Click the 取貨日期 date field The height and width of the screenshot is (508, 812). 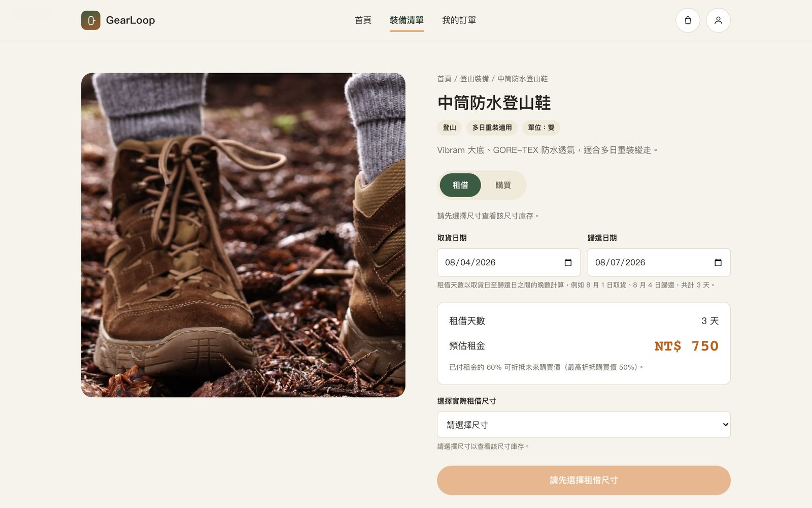click(509, 263)
